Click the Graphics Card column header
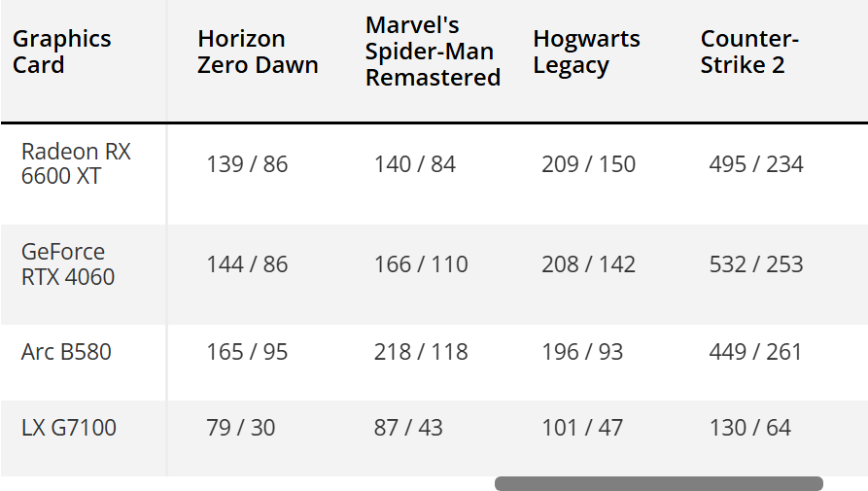This screenshot has height=491, width=868. point(62,52)
